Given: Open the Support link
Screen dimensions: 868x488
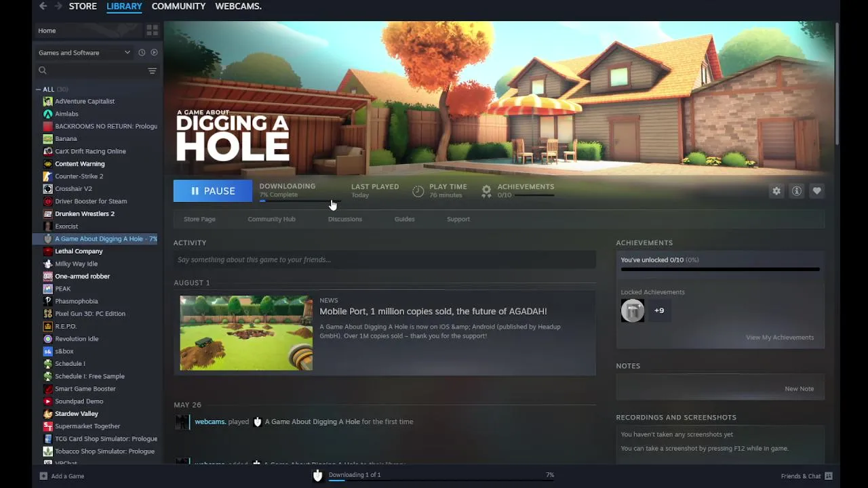Looking at the screenshot, I should point(458,219).
